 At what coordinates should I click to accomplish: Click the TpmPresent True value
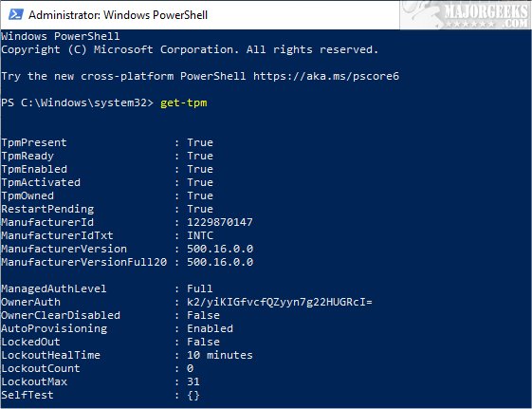coord(200,142)
